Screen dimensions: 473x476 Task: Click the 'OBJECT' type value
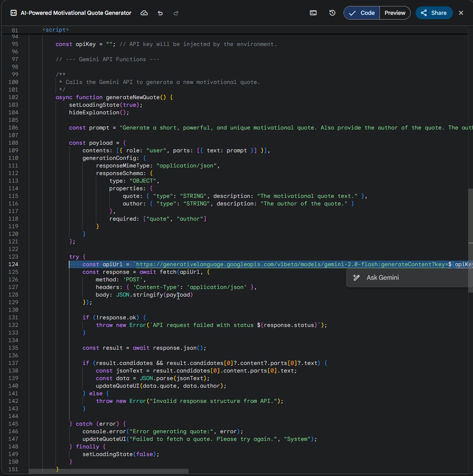[143, 181]
